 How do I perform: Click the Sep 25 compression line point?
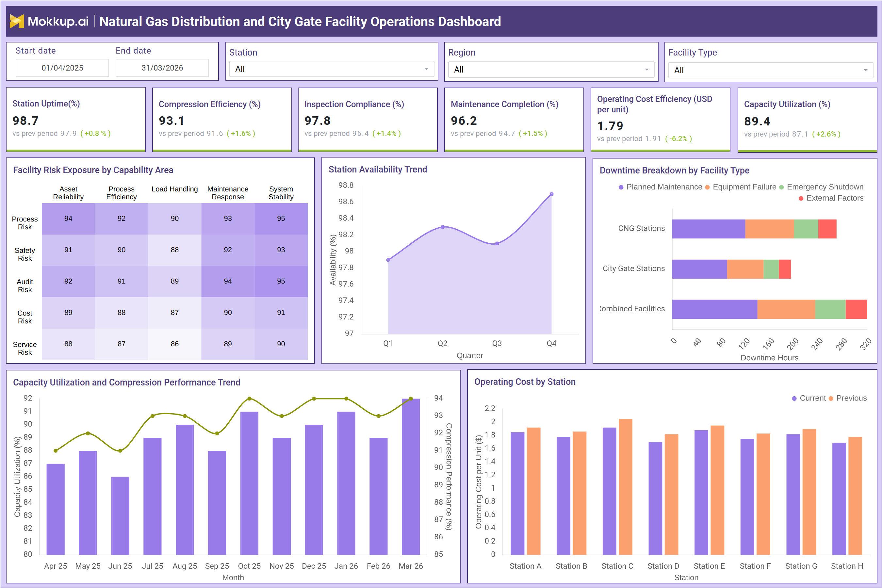tap(217, 433)
